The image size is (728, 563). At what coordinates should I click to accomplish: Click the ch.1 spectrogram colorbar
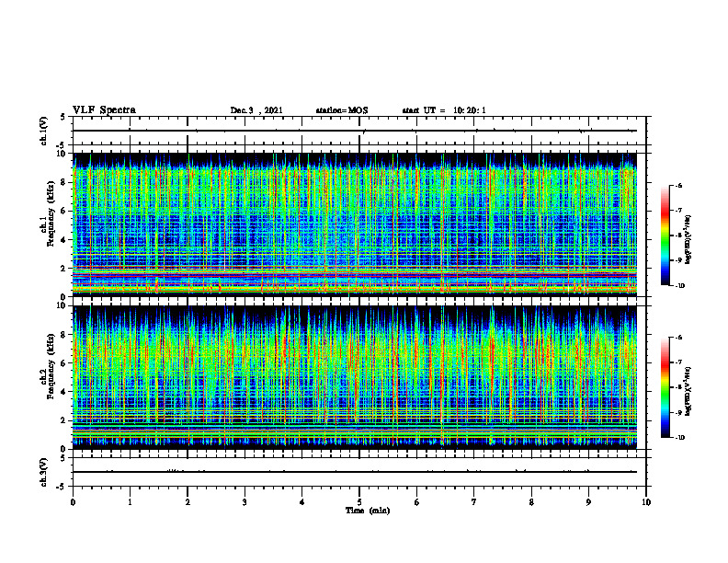(x=665, y=236)
